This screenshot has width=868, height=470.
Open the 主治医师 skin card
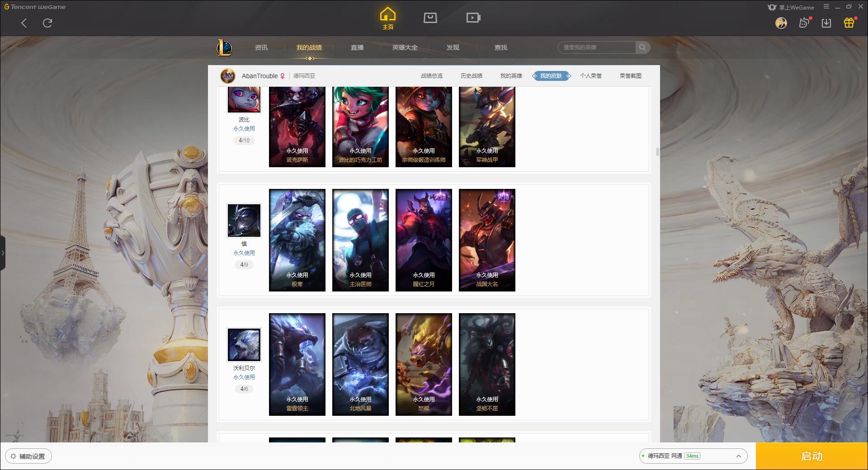click(x=360, y=240)
